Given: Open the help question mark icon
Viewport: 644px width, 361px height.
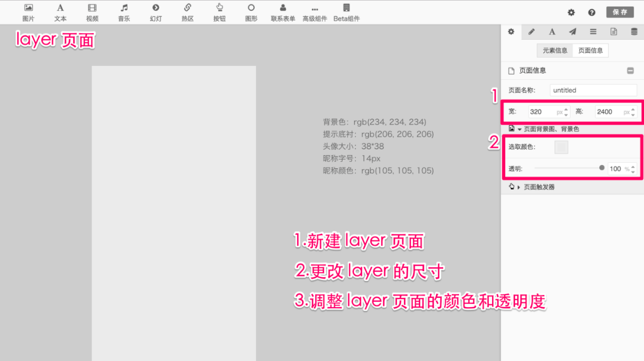Looking at the screenshot, I should click(x=592, y=13).
